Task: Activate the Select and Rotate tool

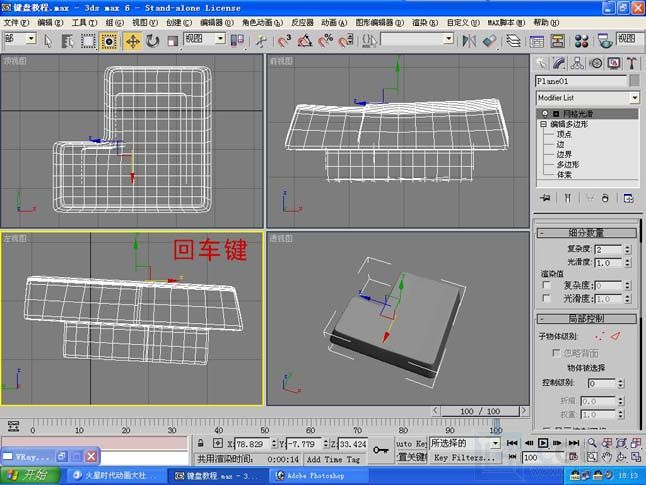Action: coord(152,41)
